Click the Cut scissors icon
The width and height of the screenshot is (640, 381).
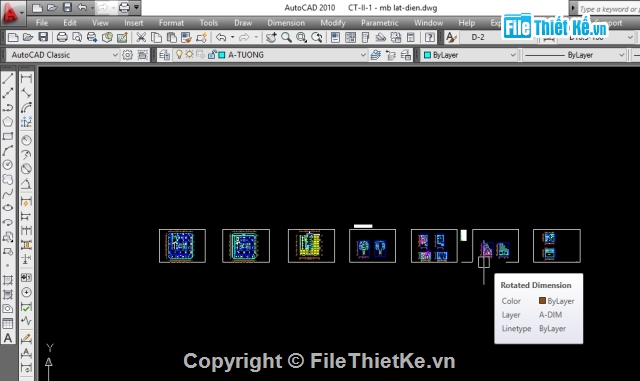pos(141,38)
